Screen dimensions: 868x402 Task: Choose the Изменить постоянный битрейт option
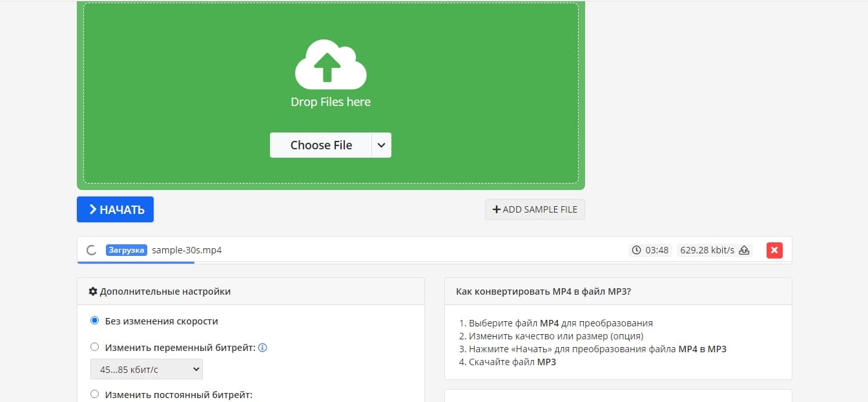pyautogui.click(x=95, y=394)
